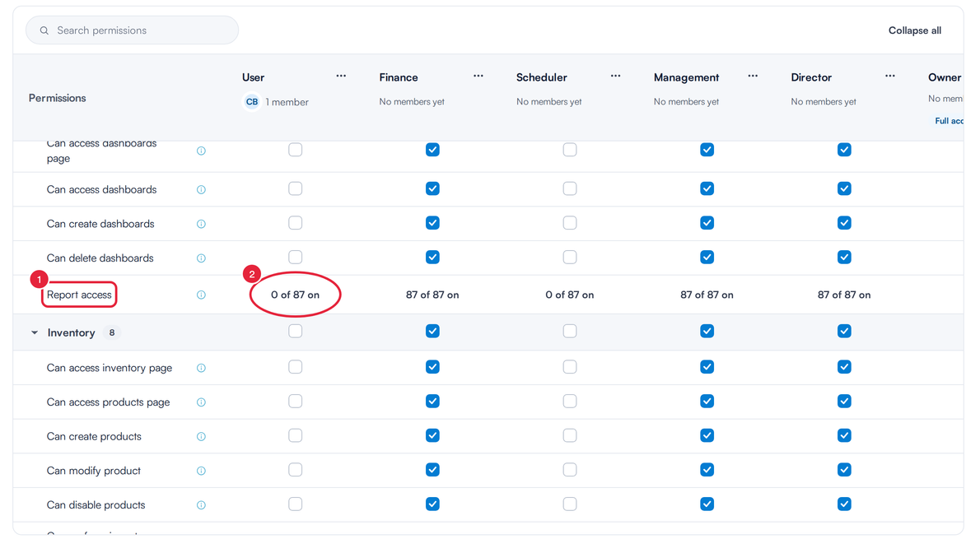
Task: Uncheck Can access products page for Director
Action: pyautogui.click(x=844, y=402)
